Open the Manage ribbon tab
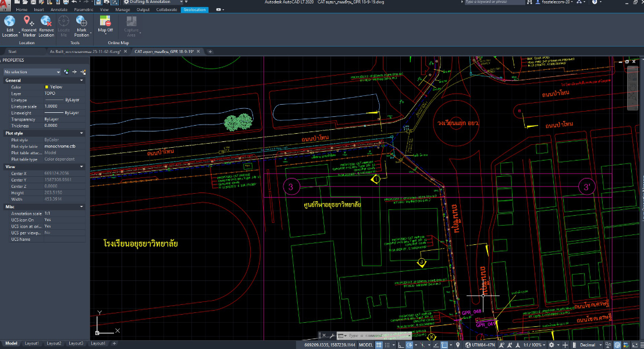This screenshot has width=644, height=349. [x=122, y=9]
